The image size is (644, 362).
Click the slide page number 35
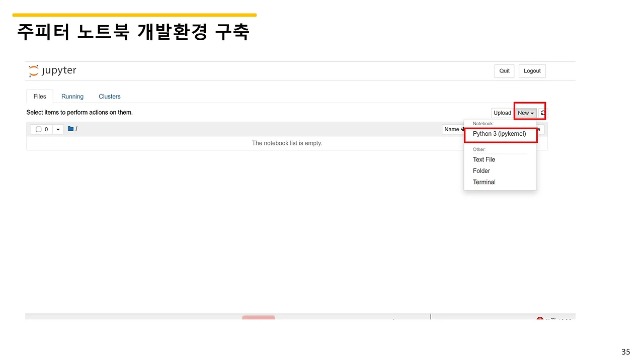(626, 352)
